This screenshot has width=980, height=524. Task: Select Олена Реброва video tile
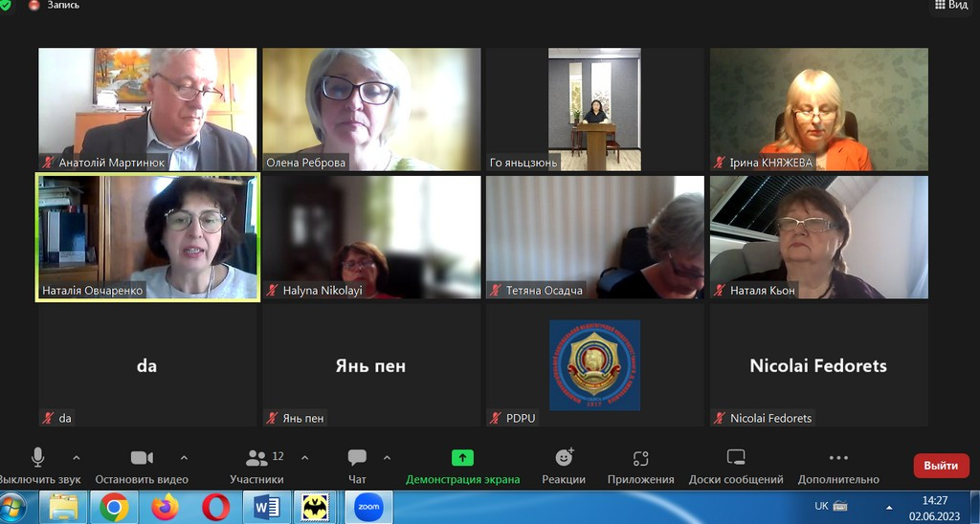[371, 109]
